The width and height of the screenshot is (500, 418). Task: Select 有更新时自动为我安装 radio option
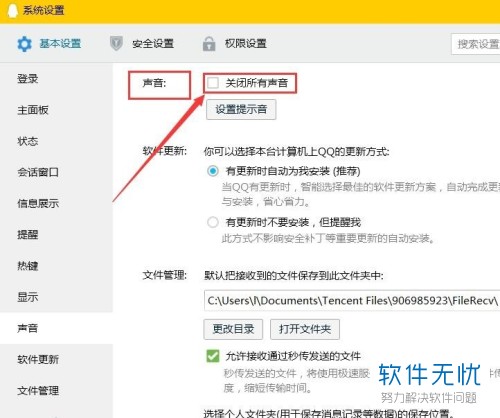pos(213,171)
